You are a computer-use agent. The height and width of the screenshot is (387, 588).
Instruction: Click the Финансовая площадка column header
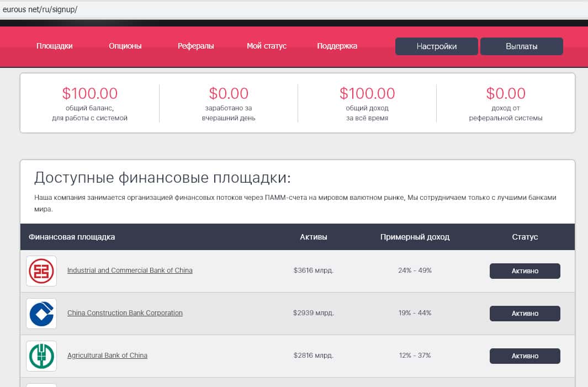click(x=72, y=237)
